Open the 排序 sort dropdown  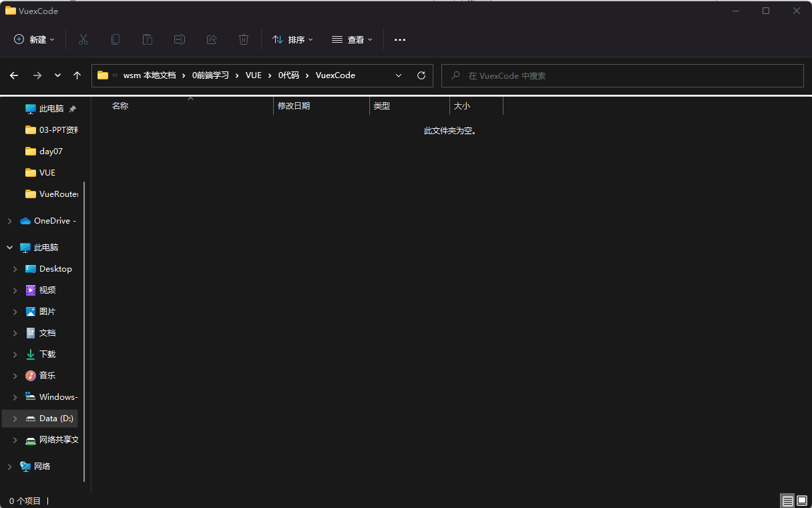[292, 39]
